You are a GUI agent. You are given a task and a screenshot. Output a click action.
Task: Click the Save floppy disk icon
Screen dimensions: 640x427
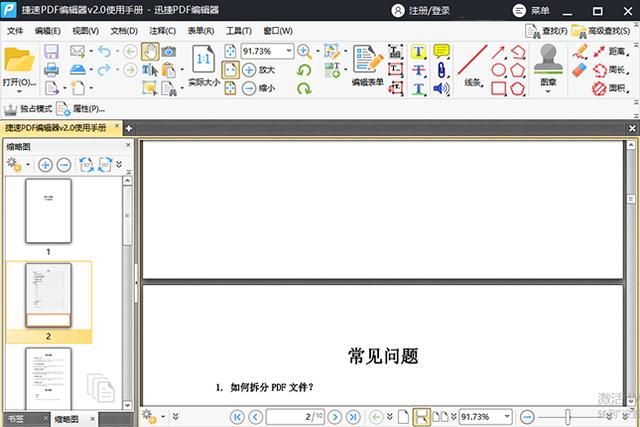[51, 51]
